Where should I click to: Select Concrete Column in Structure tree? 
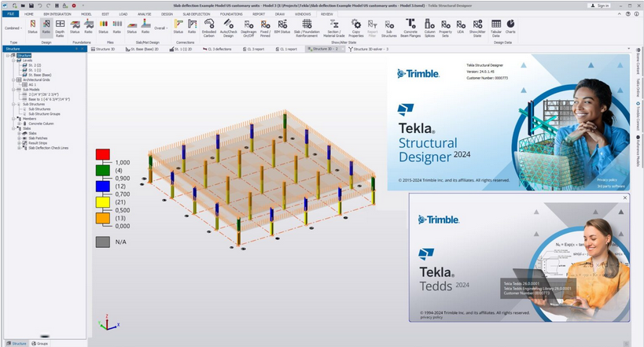(x=46, y=124)
